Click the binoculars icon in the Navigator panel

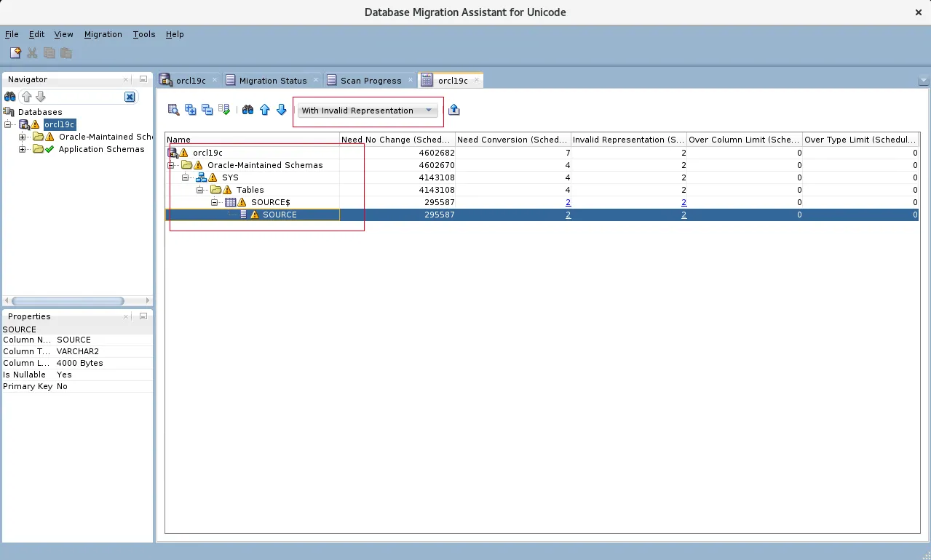click(9, 96)
